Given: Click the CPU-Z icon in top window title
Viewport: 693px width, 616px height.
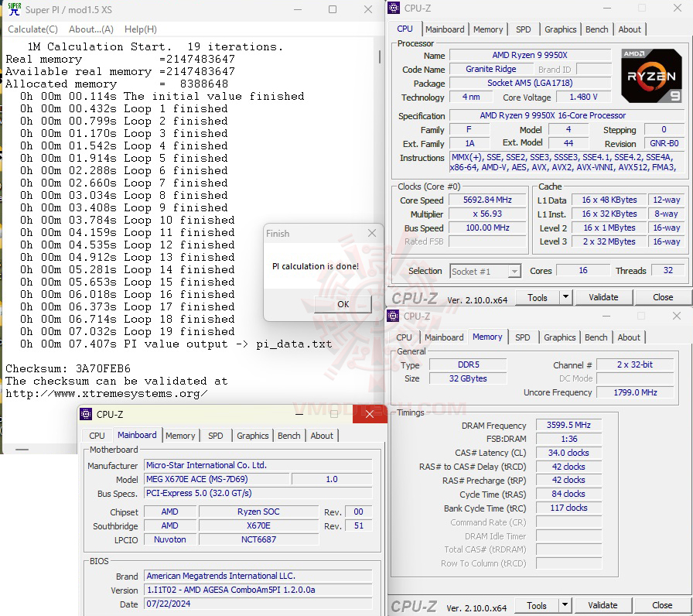Looking at the screenshot, I should (394, 8).
